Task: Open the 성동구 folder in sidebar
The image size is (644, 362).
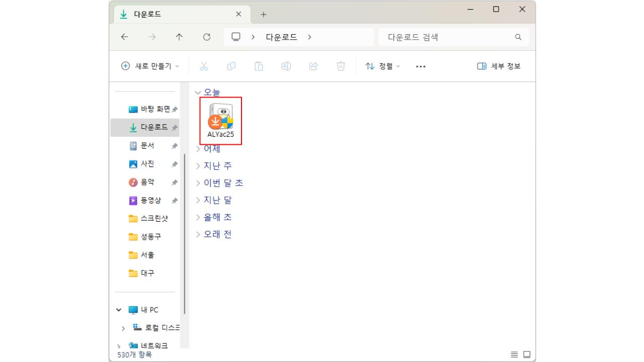Action: (145, 236)
